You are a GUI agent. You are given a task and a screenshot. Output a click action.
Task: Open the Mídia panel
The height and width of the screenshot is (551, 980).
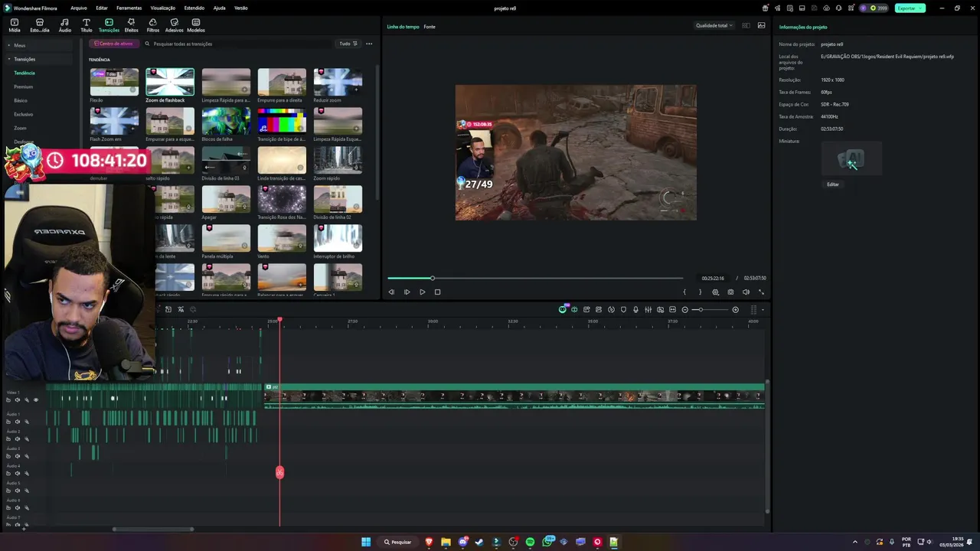click(x=15, y=25)
